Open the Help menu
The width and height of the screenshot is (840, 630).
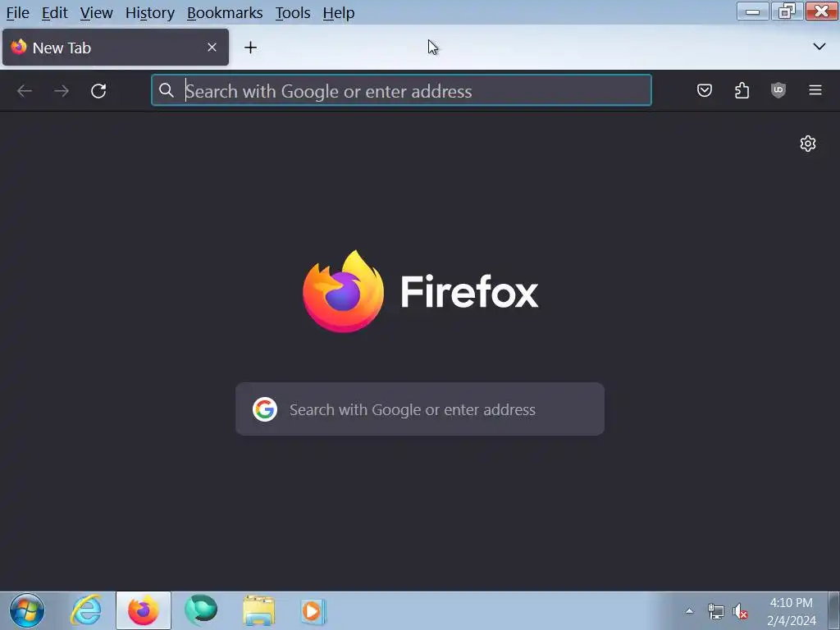(339, 12)
